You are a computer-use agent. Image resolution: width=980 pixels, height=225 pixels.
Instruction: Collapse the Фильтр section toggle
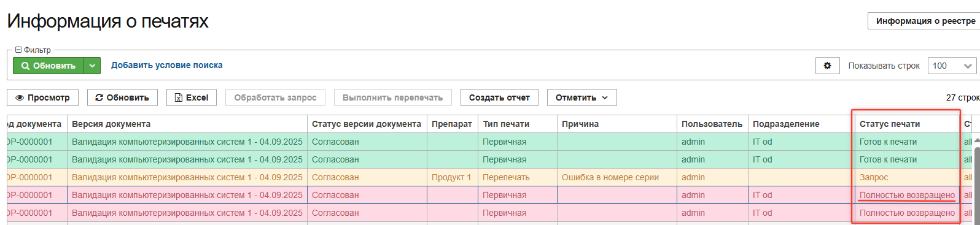[18, 50]
